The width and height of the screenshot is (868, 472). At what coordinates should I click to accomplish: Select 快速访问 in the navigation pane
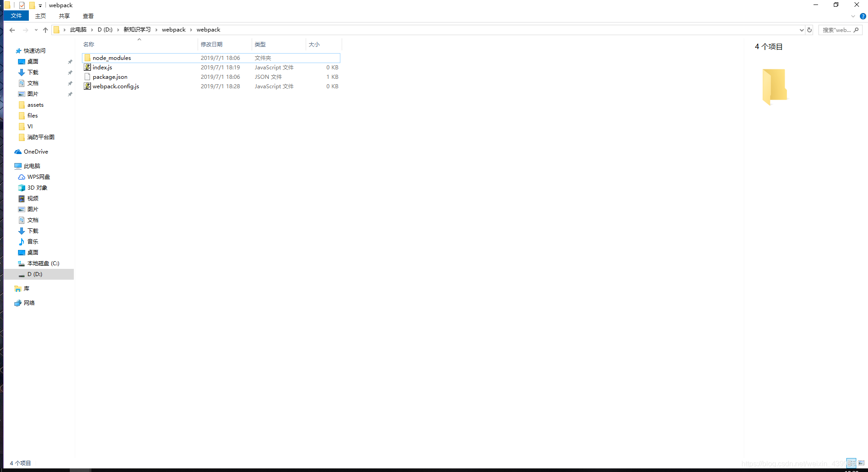(35, 51)
